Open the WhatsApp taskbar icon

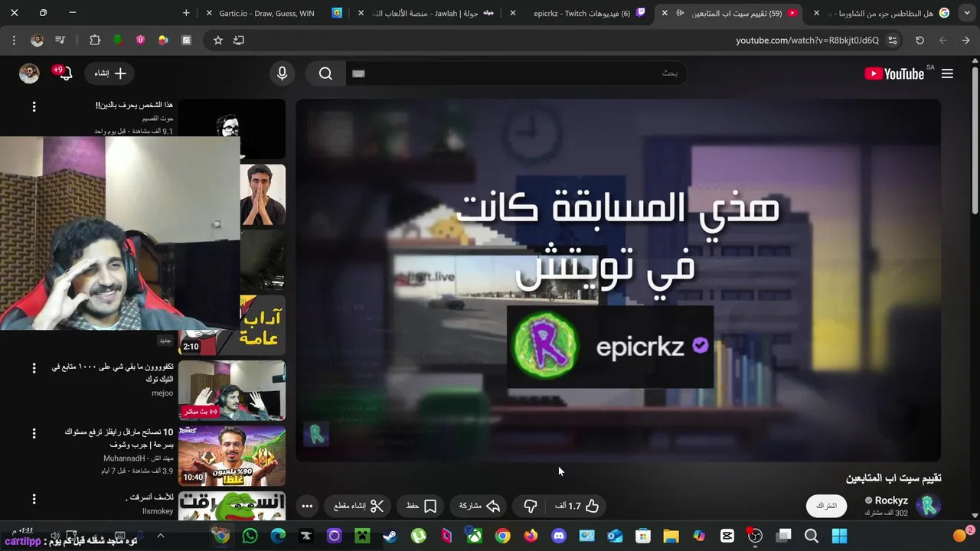coord(250,536)
